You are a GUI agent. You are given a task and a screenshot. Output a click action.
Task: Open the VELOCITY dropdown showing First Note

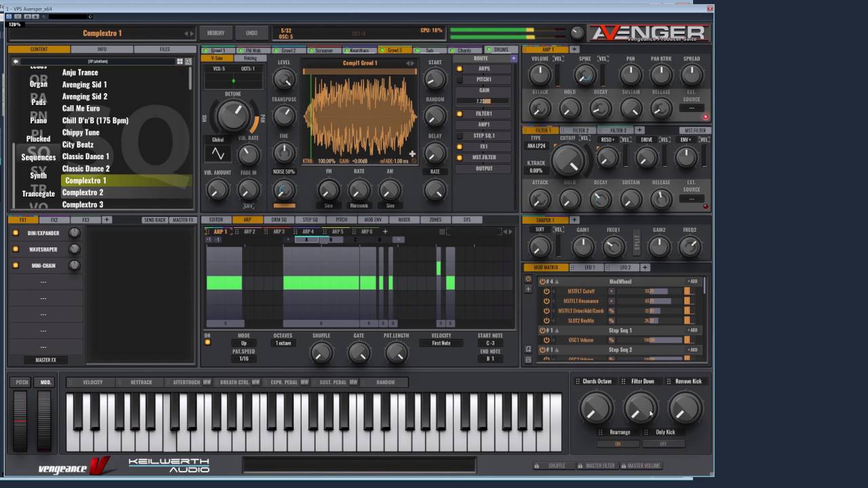click(x=441, y=343)
